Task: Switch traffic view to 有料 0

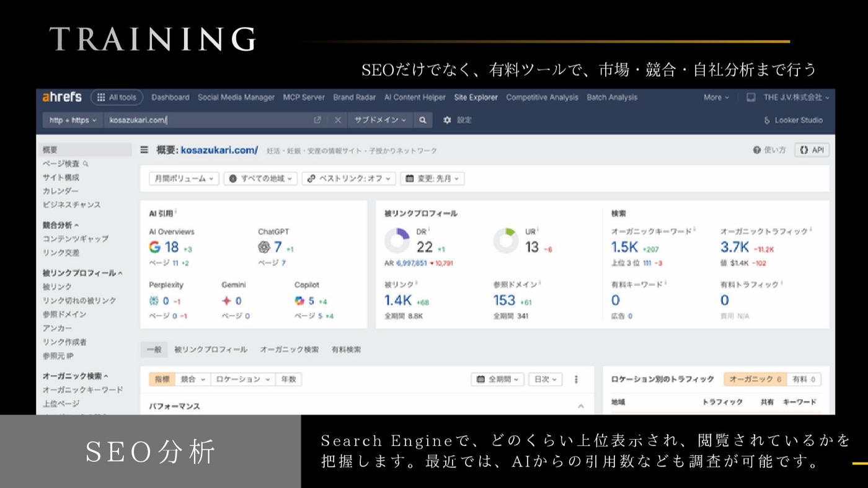Action: click(804, 379)
